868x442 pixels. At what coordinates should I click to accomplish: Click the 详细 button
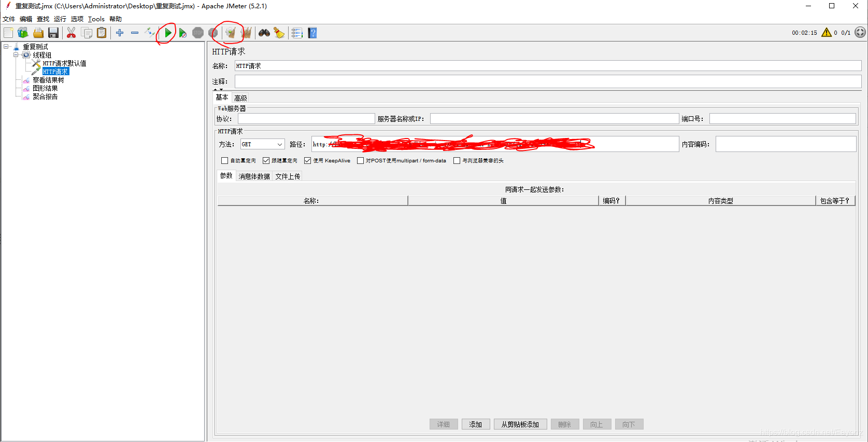pyautogui.click(x=444, y=424)
